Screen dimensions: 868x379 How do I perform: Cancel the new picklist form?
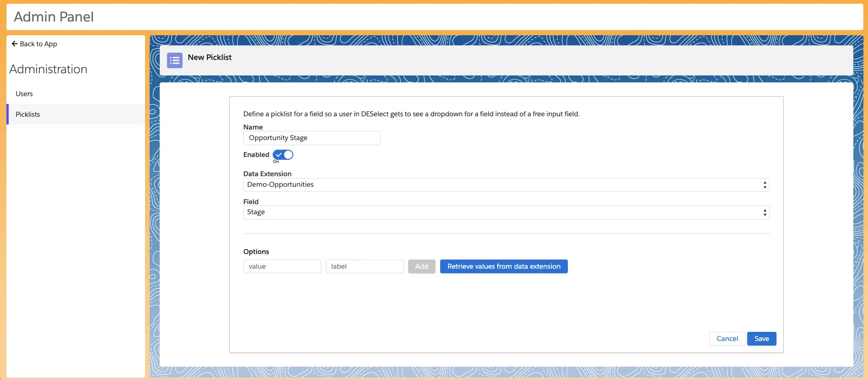tap(727, 339)
